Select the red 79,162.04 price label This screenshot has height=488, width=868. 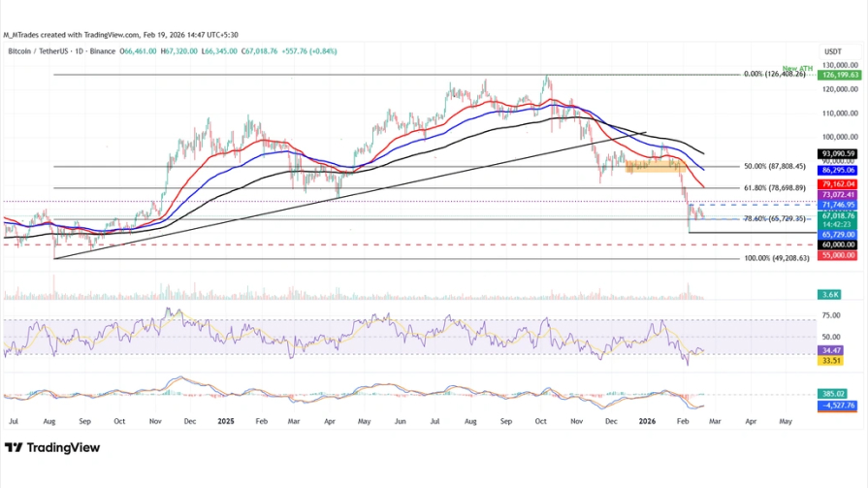[x=837, y=182]
